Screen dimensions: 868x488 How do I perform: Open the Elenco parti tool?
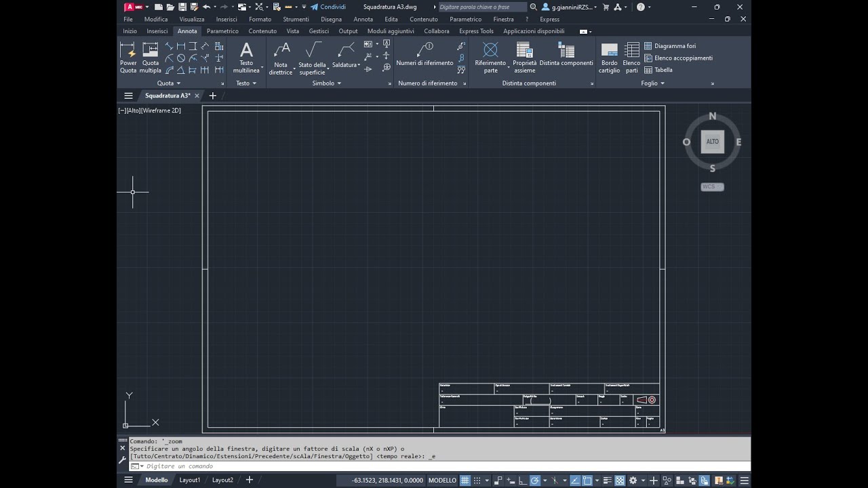tap(631, 58)
